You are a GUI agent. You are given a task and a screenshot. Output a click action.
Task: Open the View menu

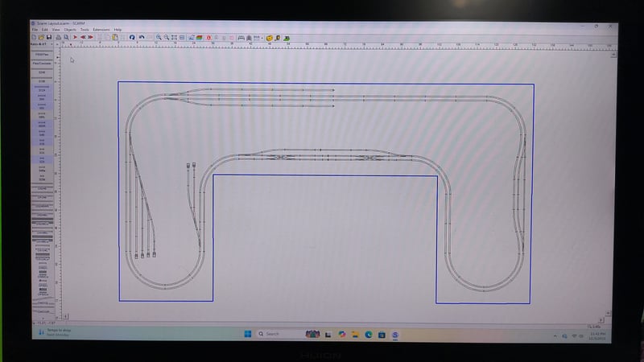tap(56, 30)
